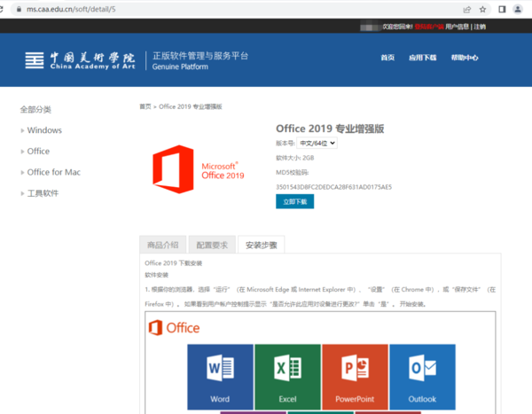Viewport: 532px width, 414px height.
Task: Open the 版本号 version dropdown
Action: [x=317, y=143]
